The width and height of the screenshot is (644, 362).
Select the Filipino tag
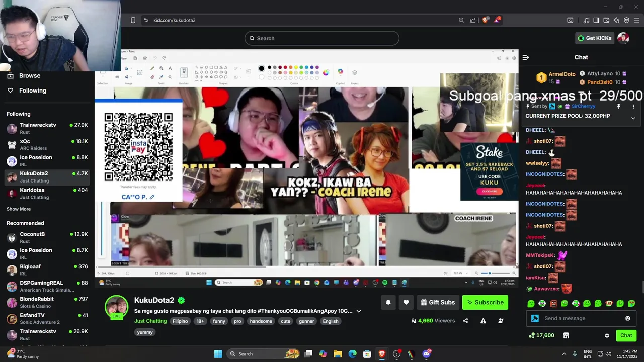[180, 321]
